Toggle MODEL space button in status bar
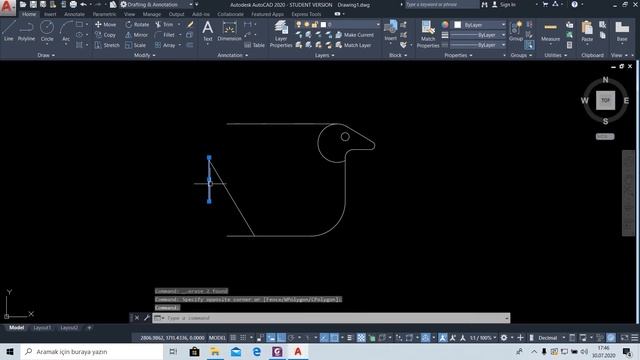The height and width of the screenshot is (360, 640). coord(217,338)
